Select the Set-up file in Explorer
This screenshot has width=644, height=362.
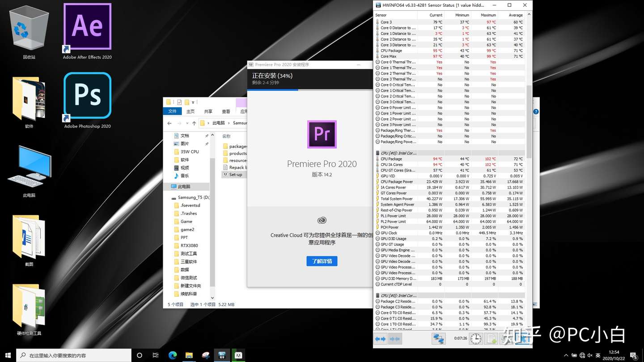(235, 174)
